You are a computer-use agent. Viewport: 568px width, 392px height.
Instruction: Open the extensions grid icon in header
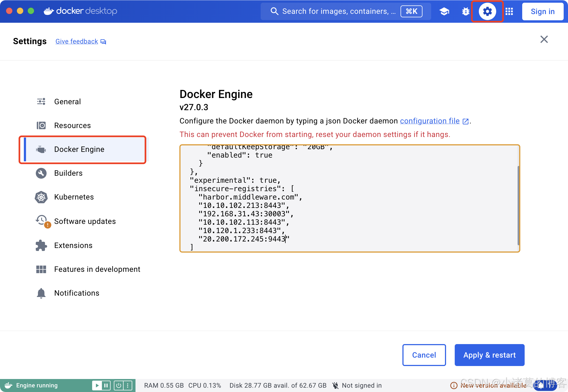(x=509, y=11)
